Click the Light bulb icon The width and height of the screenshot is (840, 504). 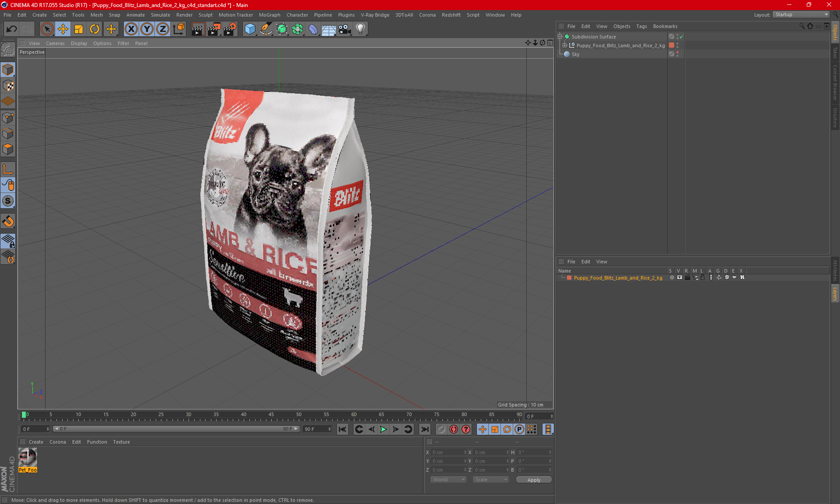(x=360, y=29)
